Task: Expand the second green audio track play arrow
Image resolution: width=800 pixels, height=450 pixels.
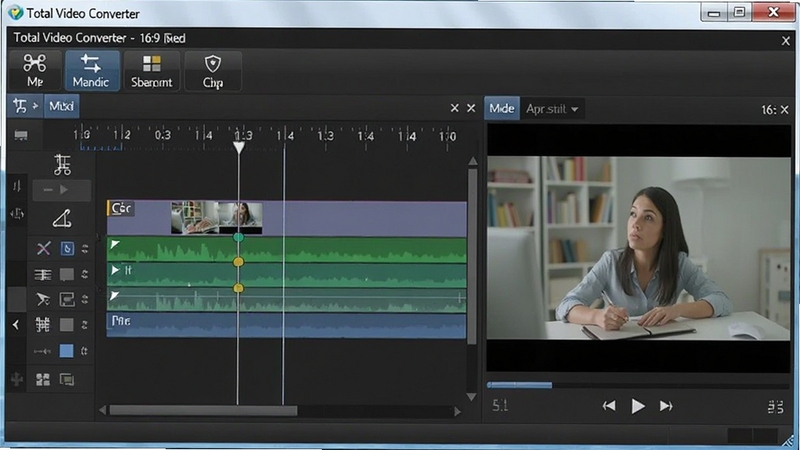Action: (x=115, y=270)
